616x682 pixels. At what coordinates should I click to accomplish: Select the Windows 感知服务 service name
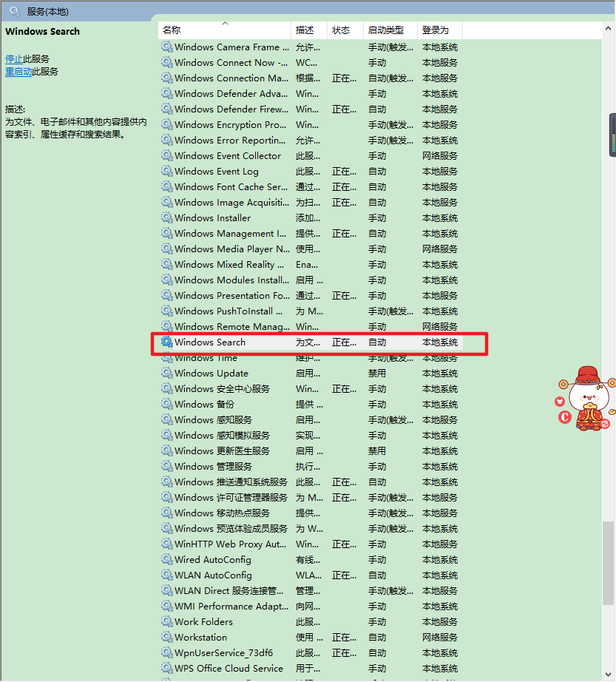click(x=214, y=420)
